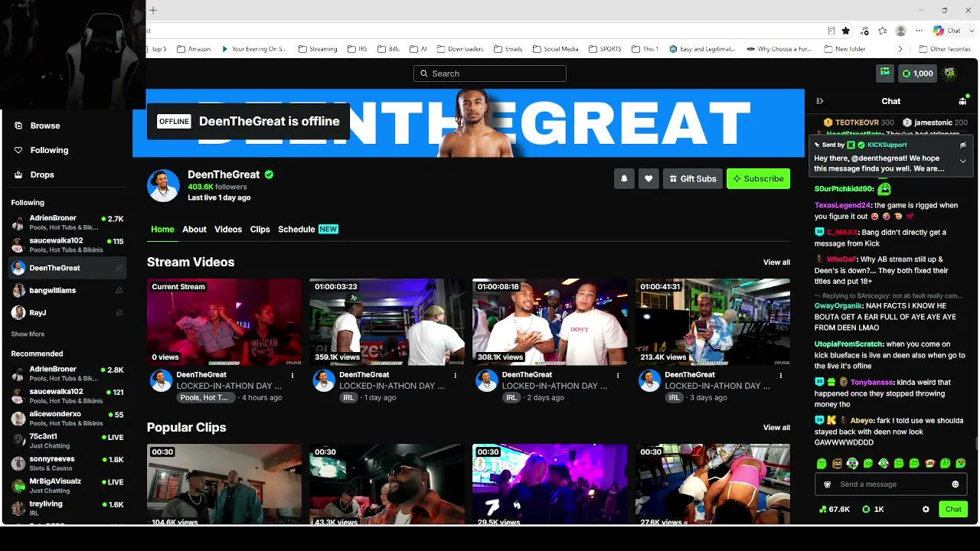
Task: Expand the following list with Show More
Action: tap(28, 334)
